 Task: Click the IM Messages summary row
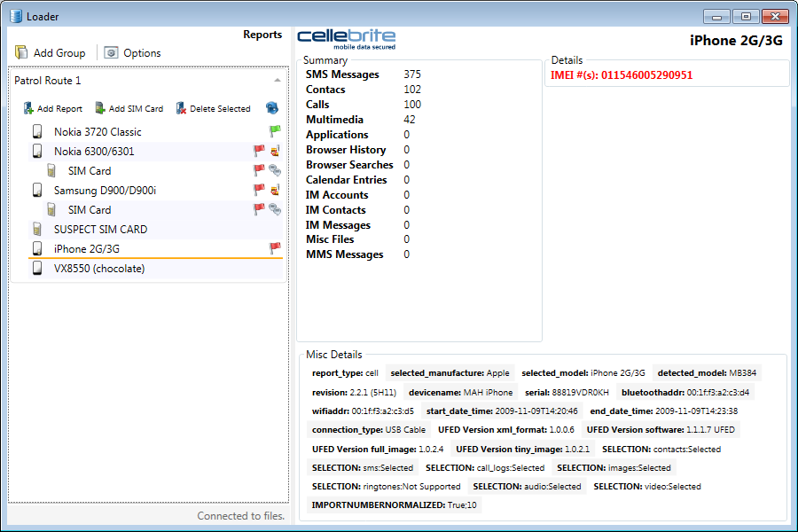click(x=357, y=225)
